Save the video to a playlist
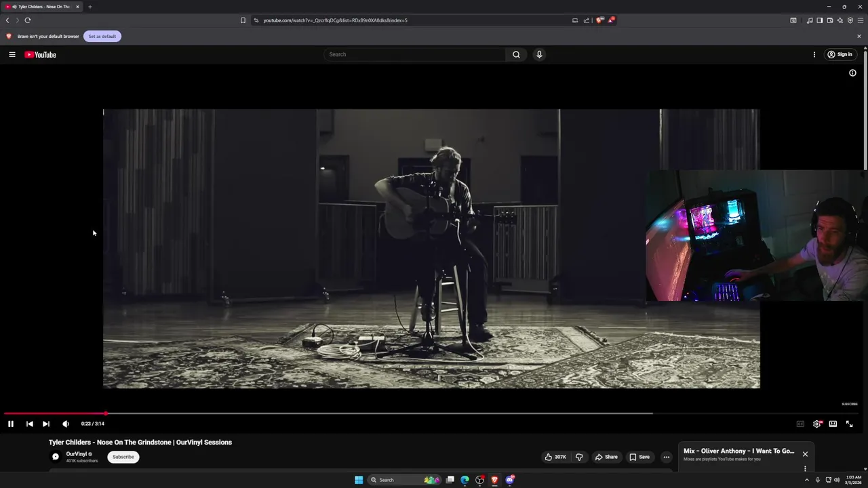Viewport: 868px width, 488px height. click(x=639, y=457)
